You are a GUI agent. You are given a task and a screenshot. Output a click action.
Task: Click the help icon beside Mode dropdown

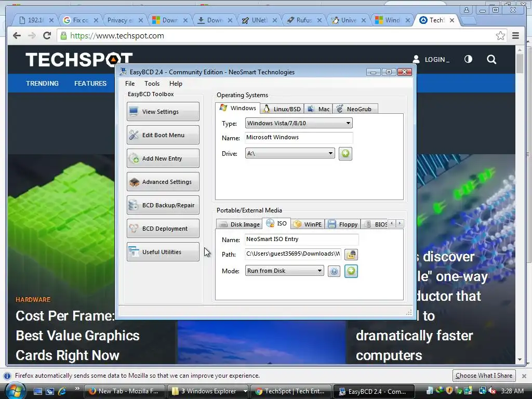[x=334, y=271]
